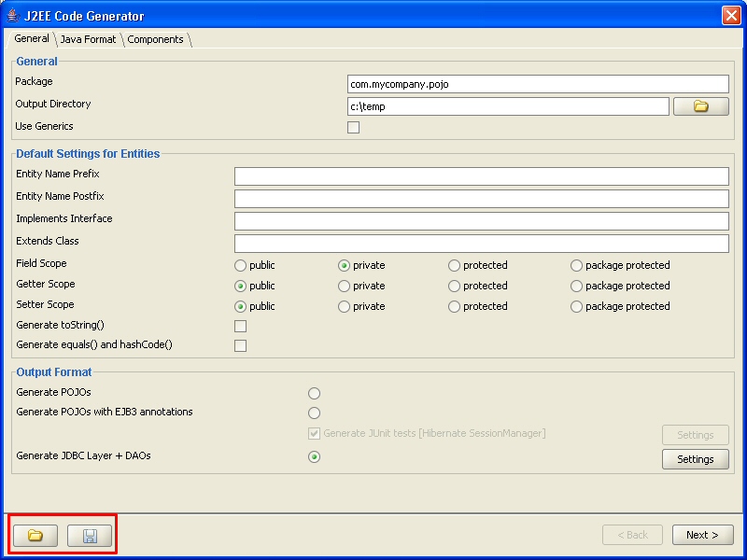Click the Output Format section heading
The image size is (747, 560).
click(x=54, y=372)
